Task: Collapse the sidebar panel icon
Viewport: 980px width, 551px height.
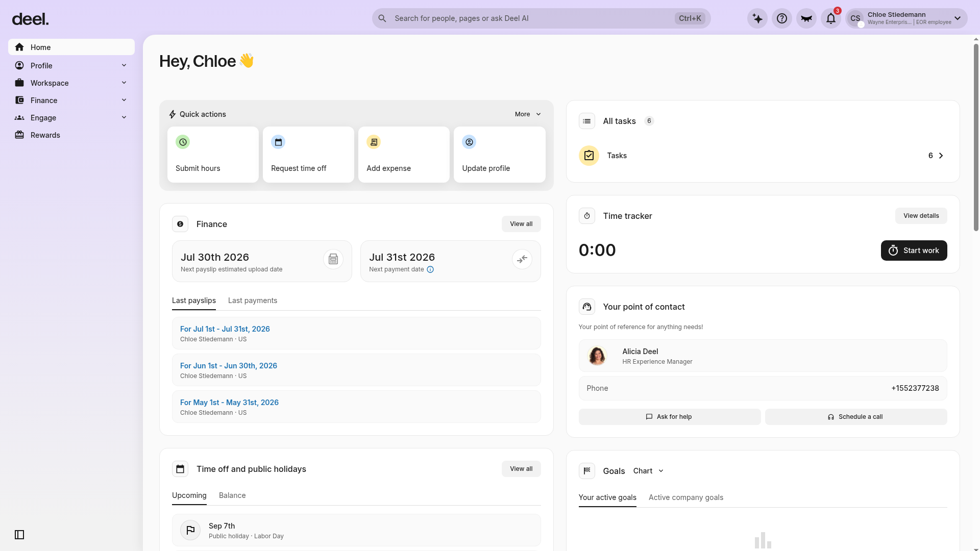Action: pos(19,535)
